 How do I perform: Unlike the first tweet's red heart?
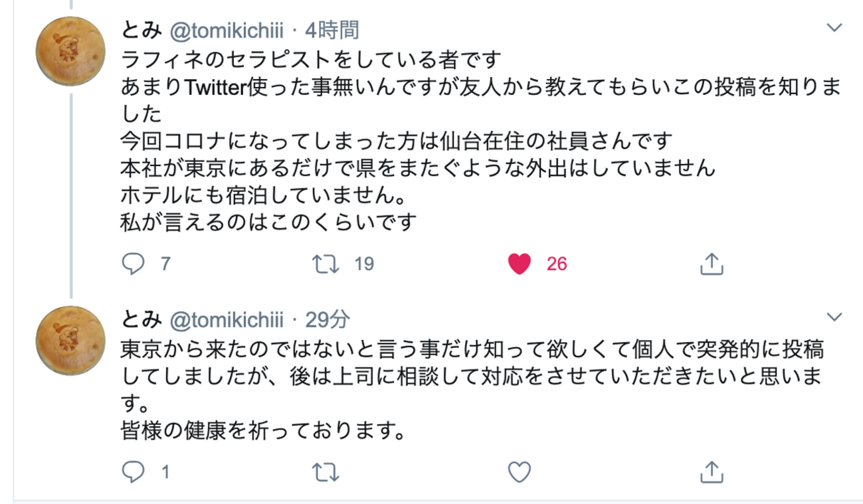520,264
